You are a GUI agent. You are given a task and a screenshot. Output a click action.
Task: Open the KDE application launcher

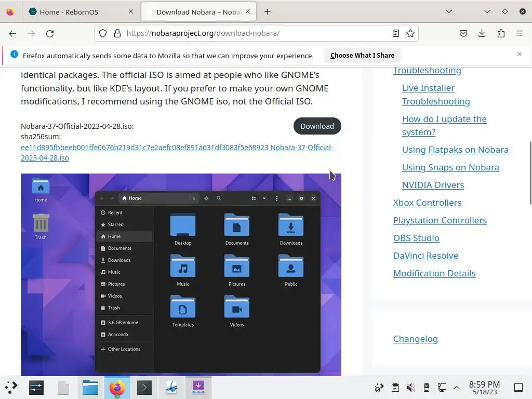(11, 388)
